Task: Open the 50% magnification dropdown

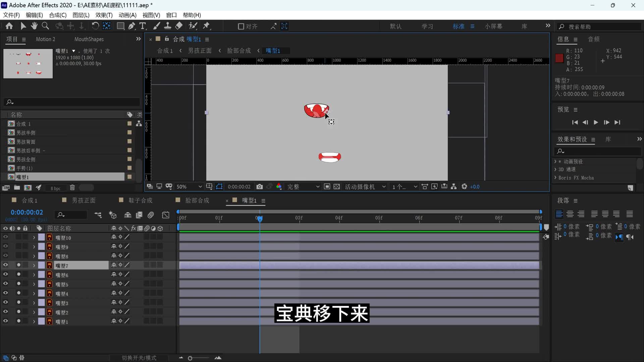Action: click(189, 187)
